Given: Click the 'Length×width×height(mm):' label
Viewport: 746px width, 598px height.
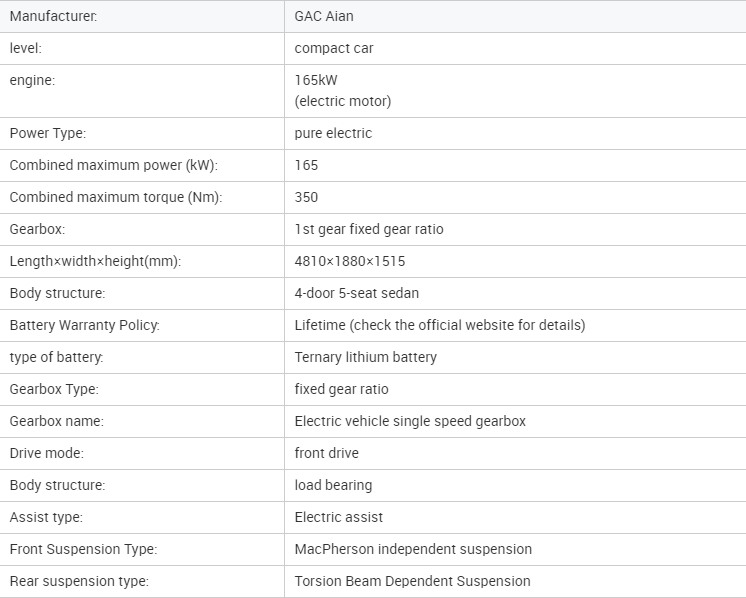Looking at the screenshot, I should [x=95, y=261].
